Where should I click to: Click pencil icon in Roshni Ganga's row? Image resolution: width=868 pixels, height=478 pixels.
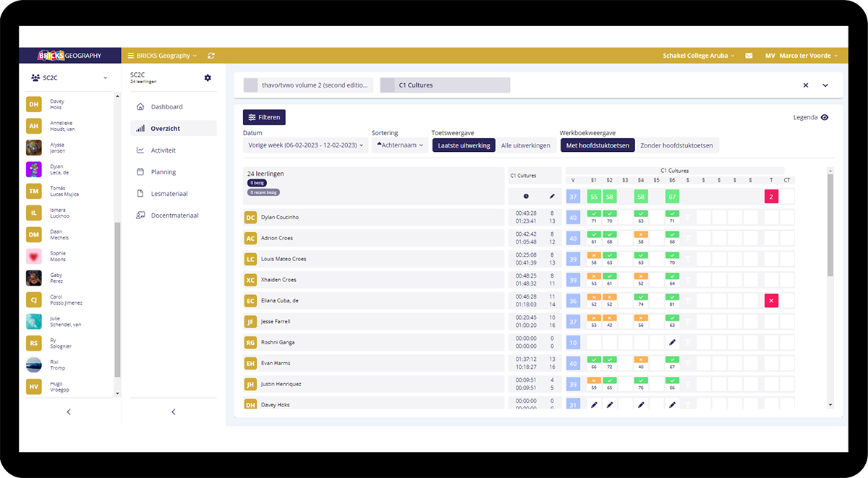(672, 342)
